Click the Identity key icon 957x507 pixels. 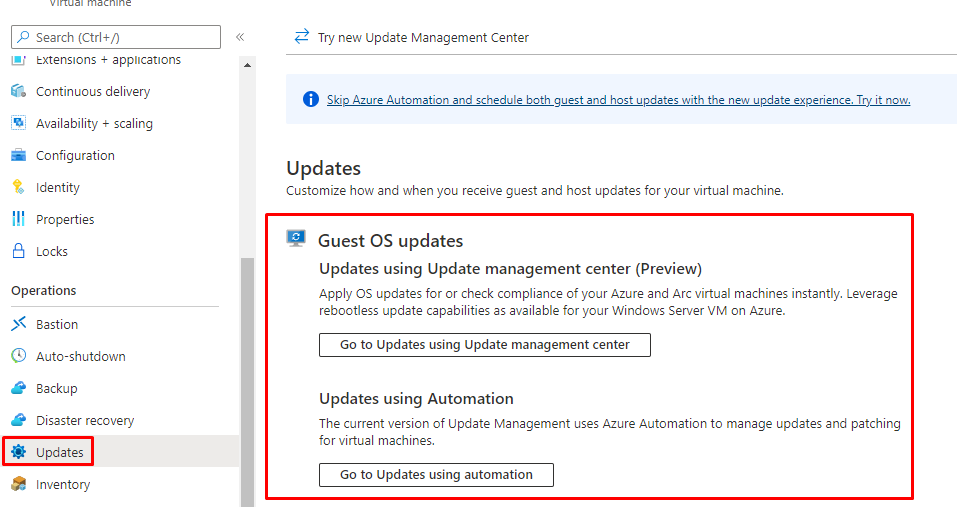coord(18,188)
